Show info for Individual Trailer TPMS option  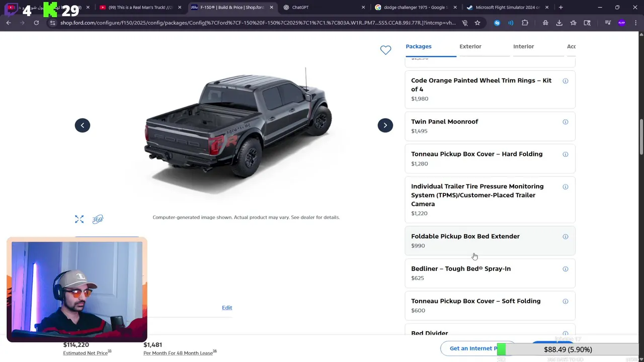(x=566, y=187)
